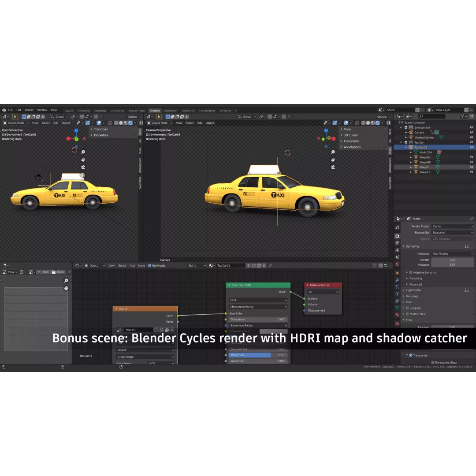Screen dimensions: 476x476
Task: Open Tool properties tab (wrench and screwdriver)
Action: [x=398, y=227]
